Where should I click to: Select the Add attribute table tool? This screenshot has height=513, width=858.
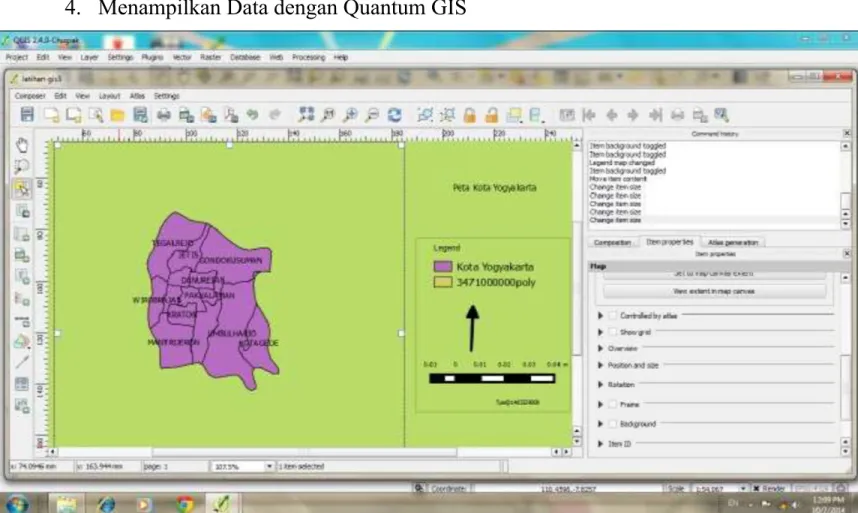click(22, 384)
